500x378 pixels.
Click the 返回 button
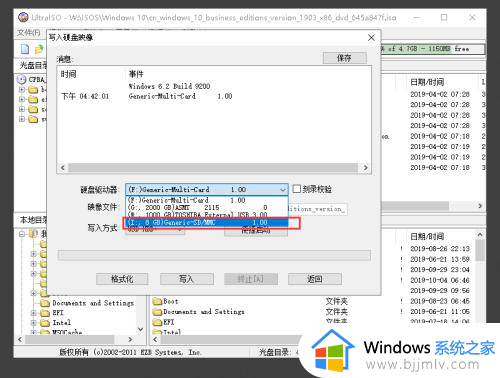(x=315, y=279)
